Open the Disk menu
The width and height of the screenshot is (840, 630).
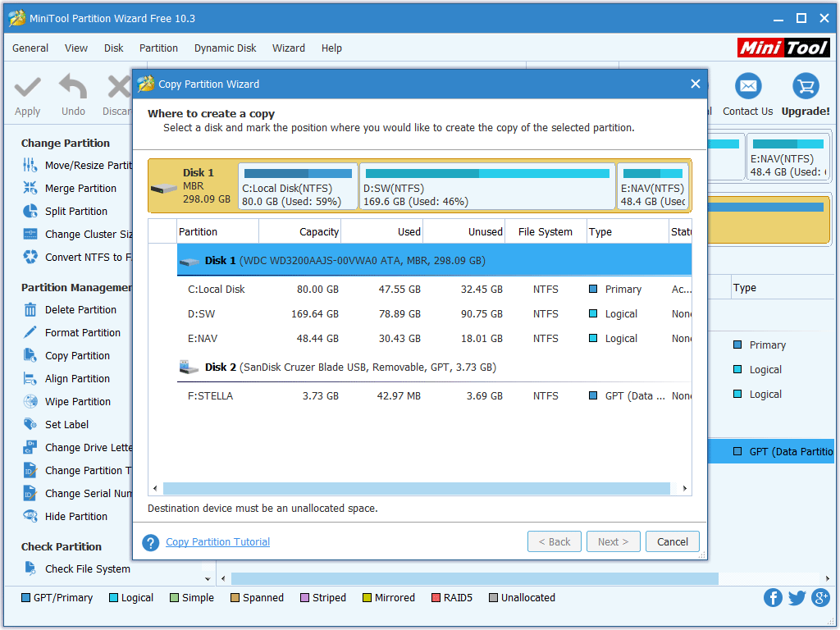113,48
